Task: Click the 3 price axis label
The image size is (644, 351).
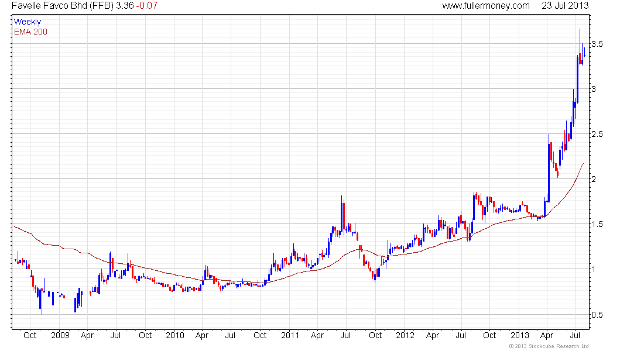Action: pos(594,89)
